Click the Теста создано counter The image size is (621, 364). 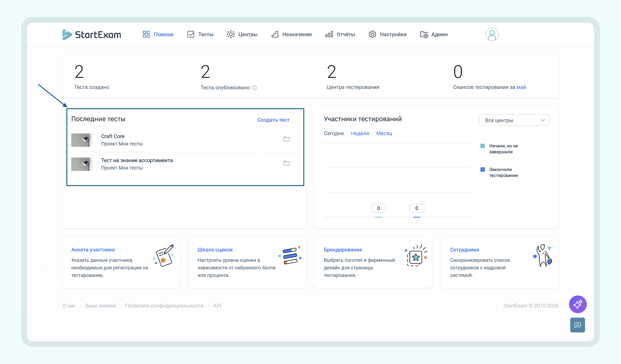[92, 77]
